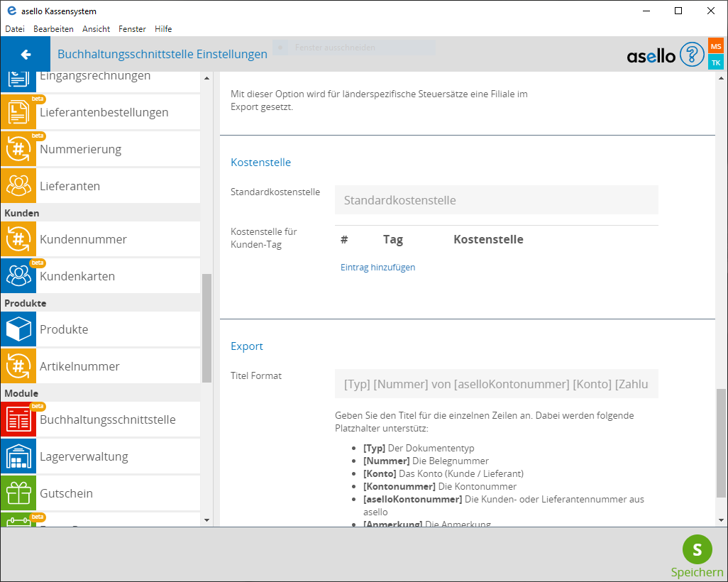This screenshot has width=728, height=582.
Task: Open the asello help question mark icon
Action: [x=691, y=55]
